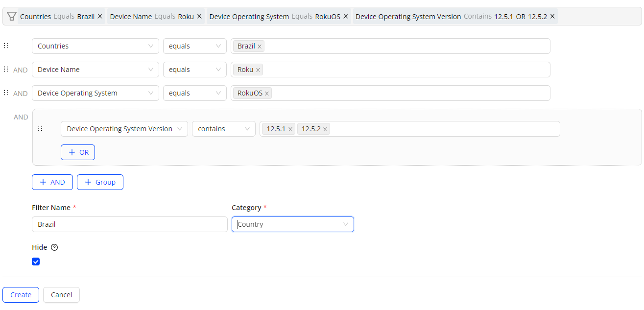The height and width of the screenshot is (310, 644).
Task: Open the Device Name field dropdown
Action: (x=95, y=70)
